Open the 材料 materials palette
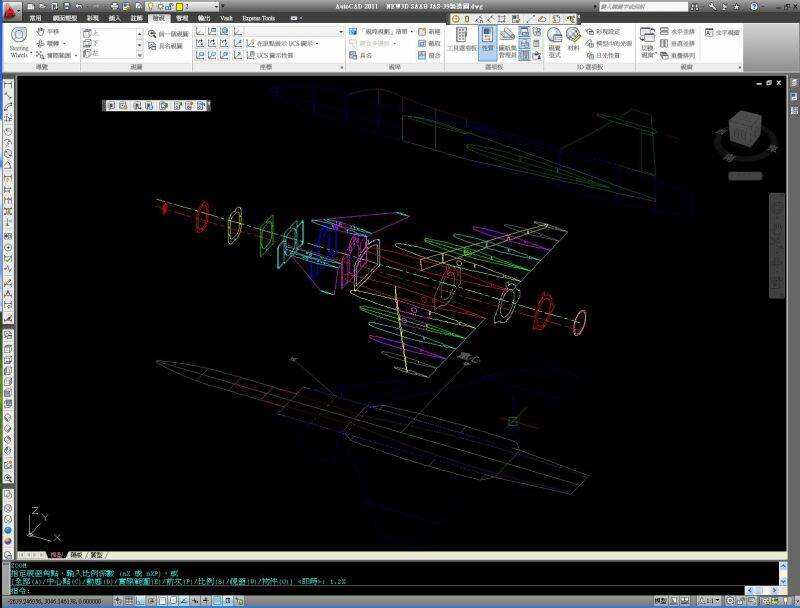Viewport: 800px width, 608px height. click(573, 39)
